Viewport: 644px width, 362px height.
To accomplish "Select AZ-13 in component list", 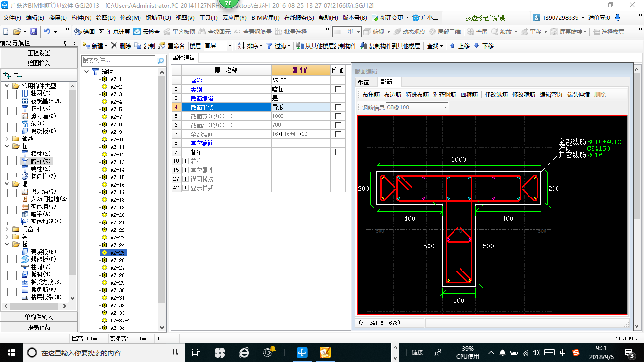I will 118,162.
